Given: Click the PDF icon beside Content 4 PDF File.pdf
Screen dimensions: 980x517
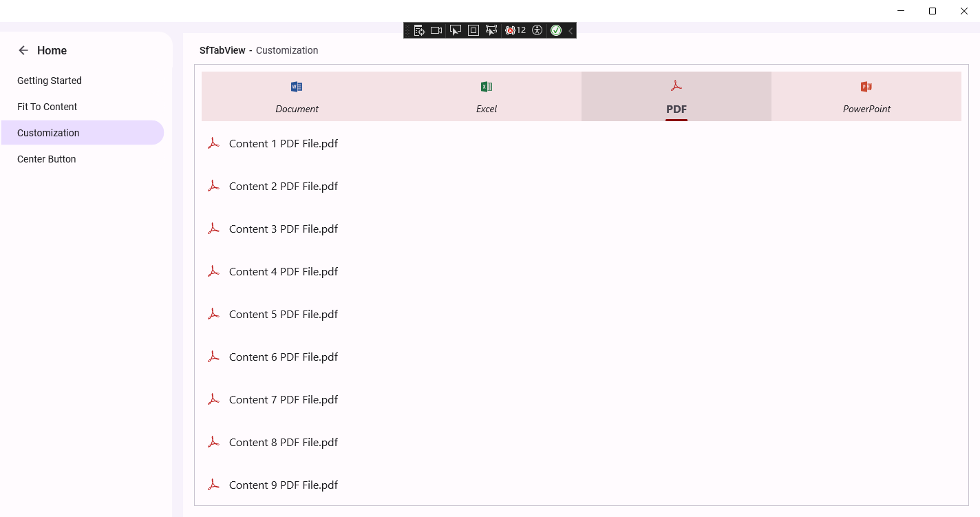Looking at the screenshot, I should (x=214, y=271).
